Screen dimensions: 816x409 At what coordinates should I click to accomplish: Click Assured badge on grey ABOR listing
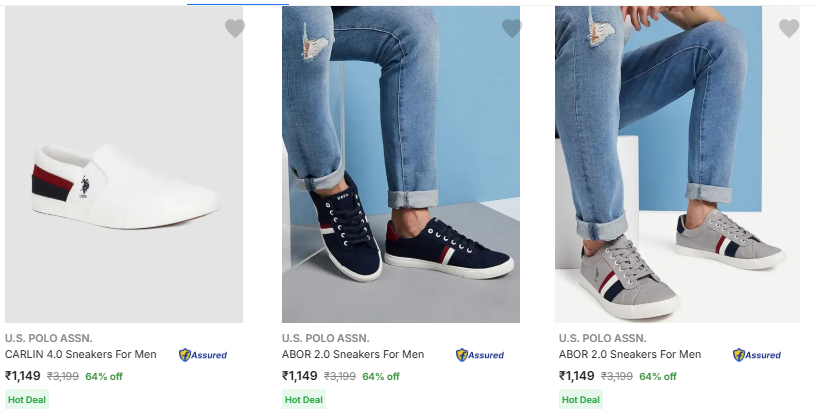757,355
